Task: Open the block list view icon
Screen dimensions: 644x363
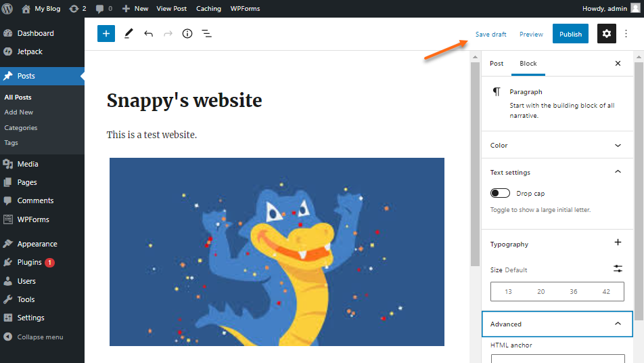Action: [207, 34]
